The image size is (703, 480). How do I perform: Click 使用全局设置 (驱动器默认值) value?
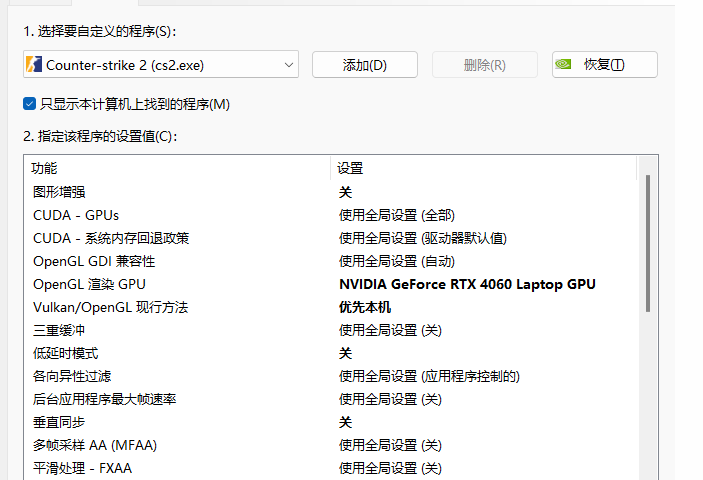pyautogui.click(x=423, y=238)
